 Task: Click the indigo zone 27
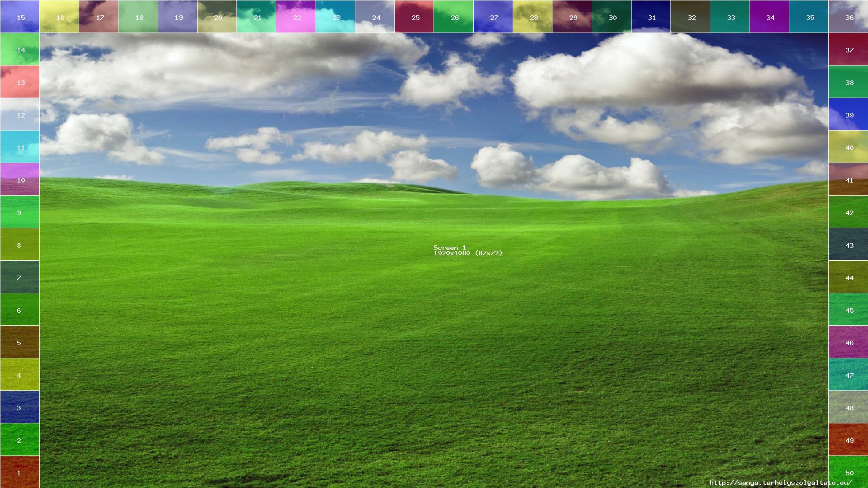[493, 16]
